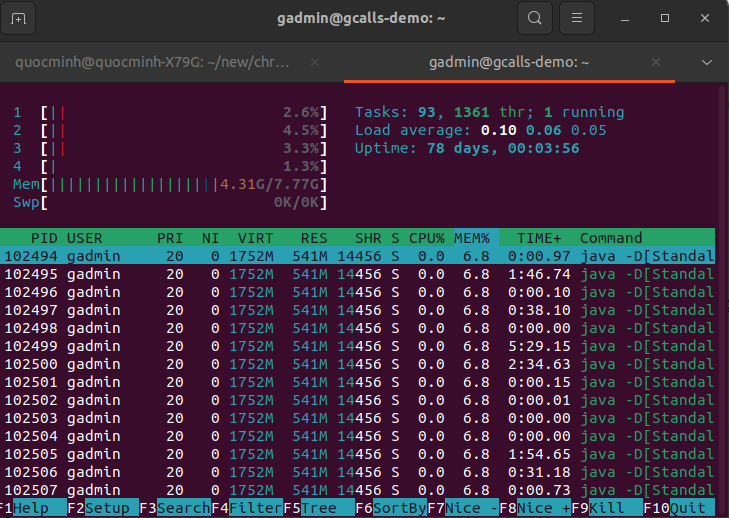Click Nice + to lower process priority
This screenshot has height=518, width=729.
[x=543, y=507]
